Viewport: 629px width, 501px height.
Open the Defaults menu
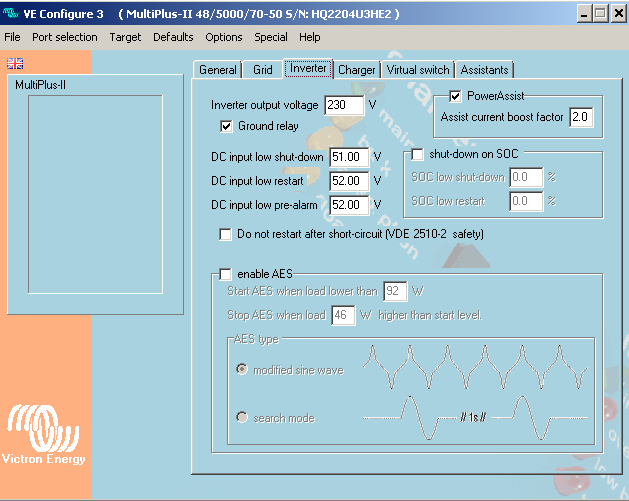tap(173, 37)
